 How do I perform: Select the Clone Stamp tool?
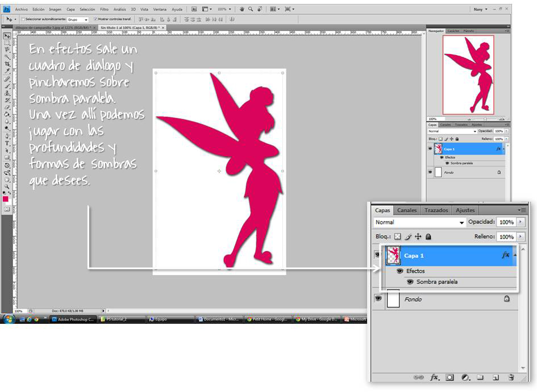click(7, 93)
